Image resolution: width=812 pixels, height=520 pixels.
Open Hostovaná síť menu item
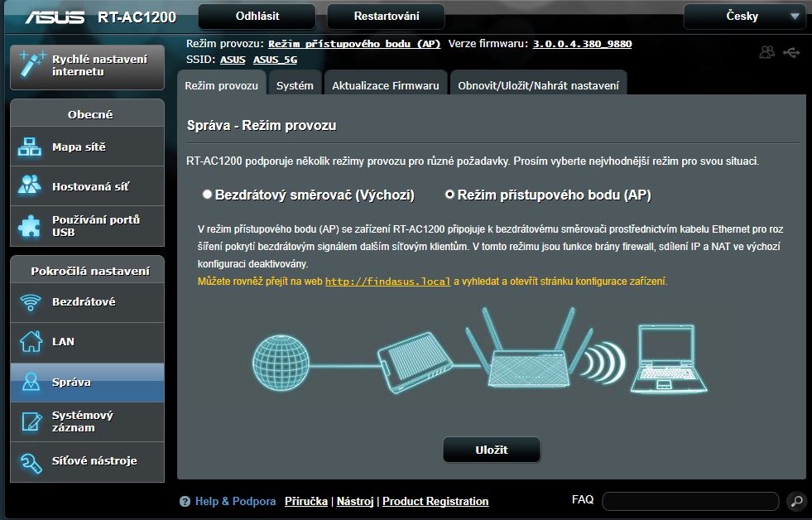pyautogui.click(x=87, y=186)
